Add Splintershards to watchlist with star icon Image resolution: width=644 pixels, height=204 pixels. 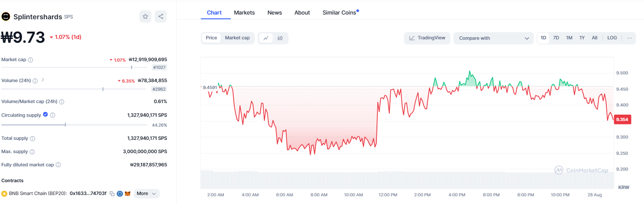click(x=145, y=17)
